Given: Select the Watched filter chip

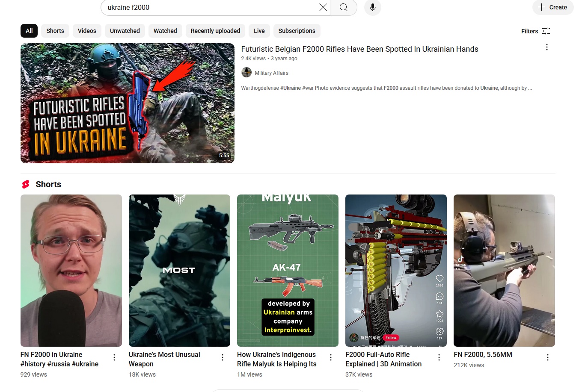Looking at the screenshot, I should (165, 31).
